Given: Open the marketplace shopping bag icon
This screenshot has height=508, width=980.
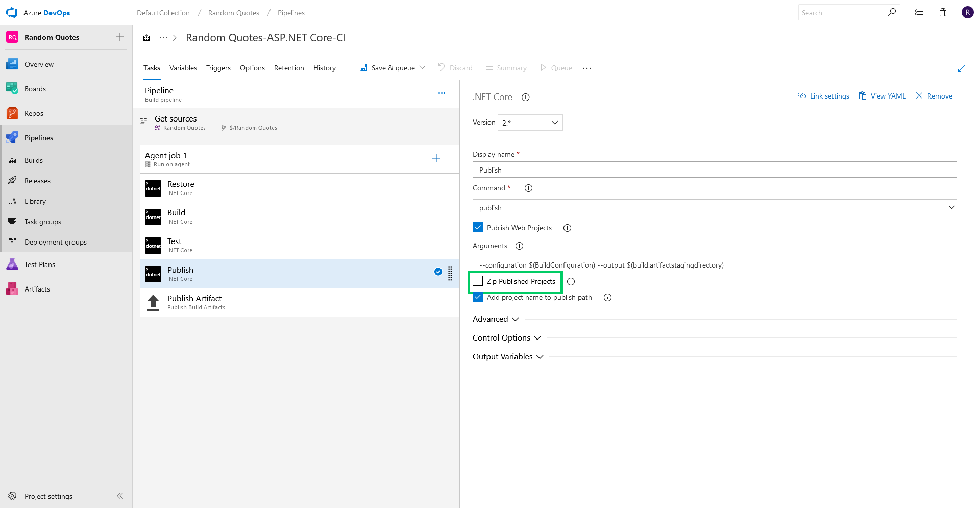Looking at the screenshot, I should [x=943, y=12].
